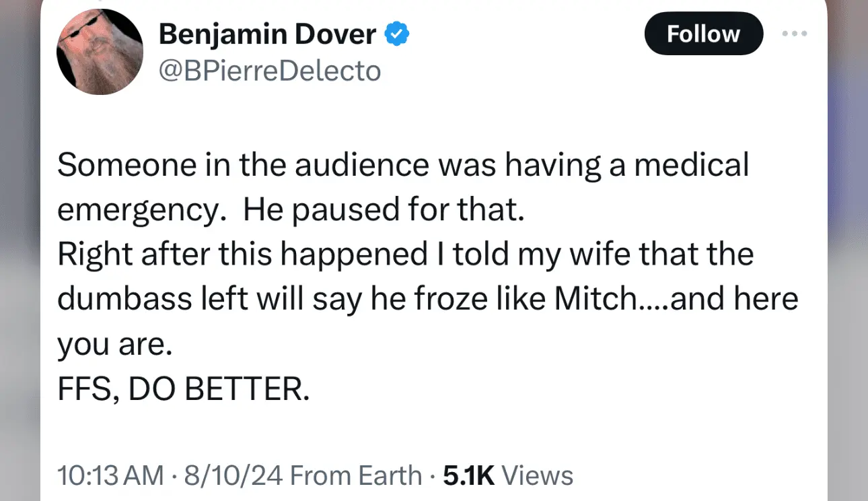Click the From Earth location text
The height and width of the screenshot is (501, 868).
(x=356, y=475)
